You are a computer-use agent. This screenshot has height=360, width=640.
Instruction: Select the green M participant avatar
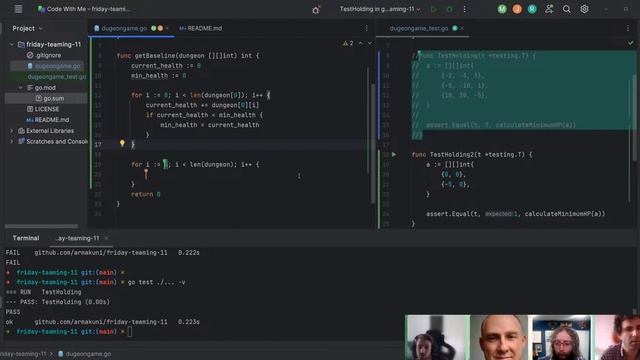pyautogui.click(x=502, y=9)
